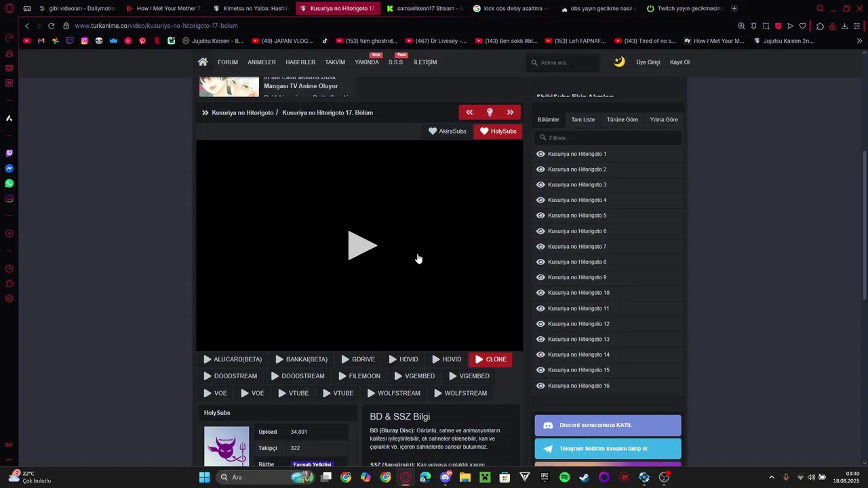Click Telegram bildirim kanalını takip et
This screenshot has height=488, width=868.
[x=608, y=449]
